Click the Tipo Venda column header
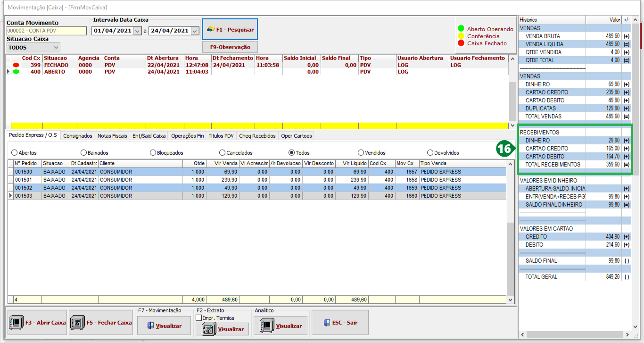This screenshot has height=343, width=644. pos(462,163)
